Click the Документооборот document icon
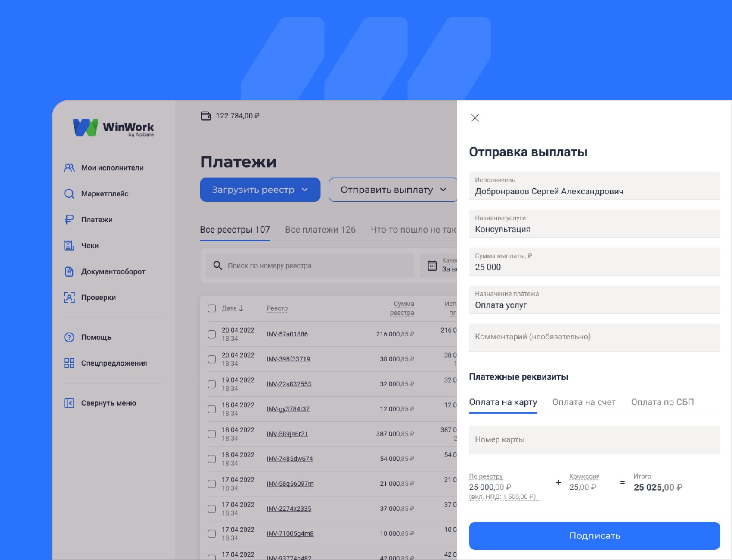This screenshot has width=732, height=560. 69,271
